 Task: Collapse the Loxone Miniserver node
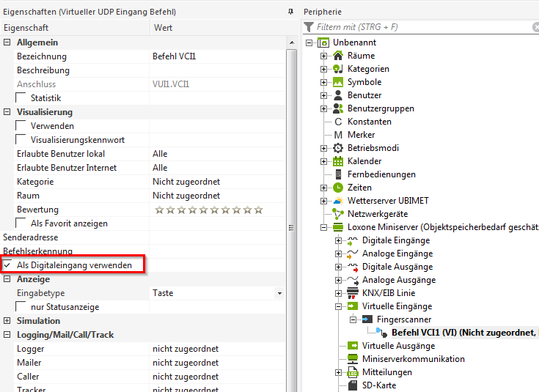click(324, 227)
